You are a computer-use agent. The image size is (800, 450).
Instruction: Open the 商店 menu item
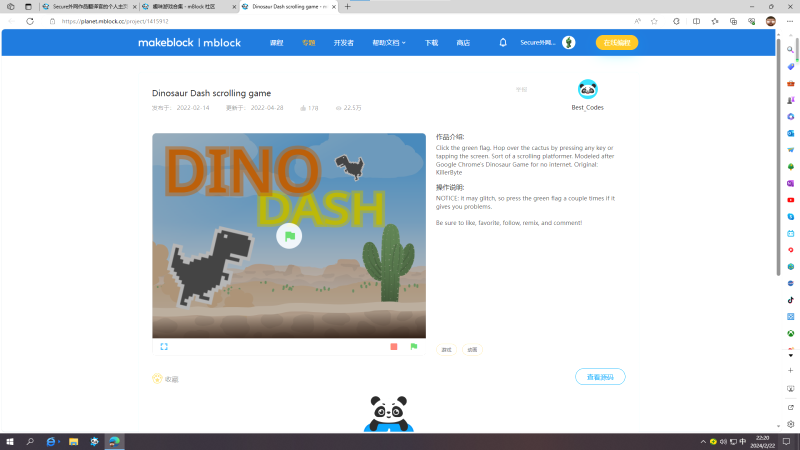(463, 43)
